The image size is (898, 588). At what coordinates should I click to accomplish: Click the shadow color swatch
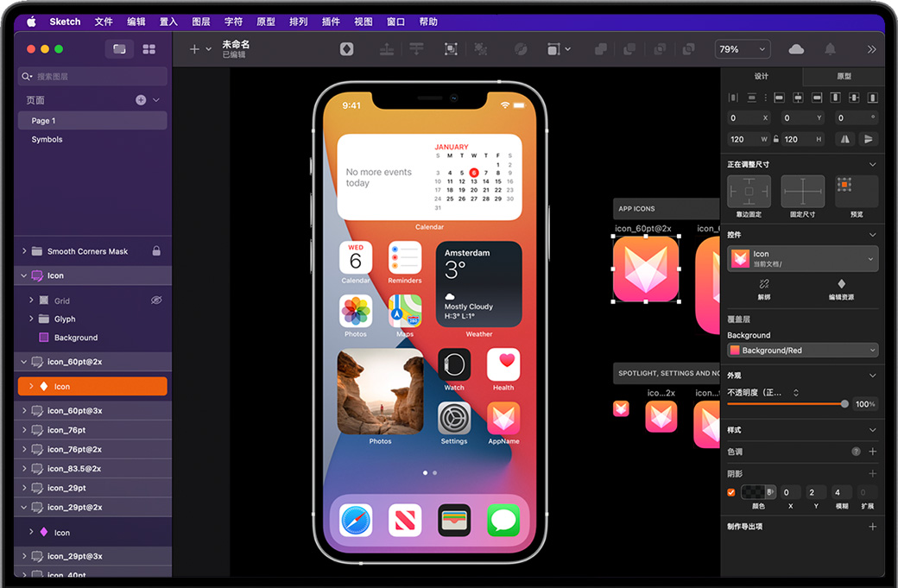coord(752,492)
